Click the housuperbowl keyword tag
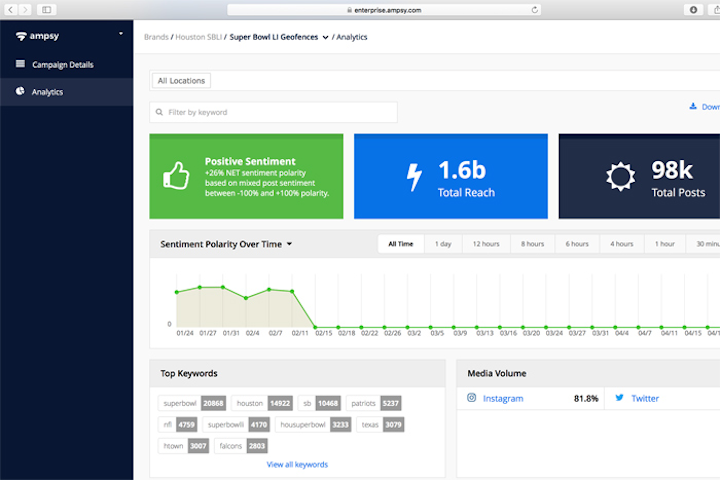720x480 pixels. 313,424
